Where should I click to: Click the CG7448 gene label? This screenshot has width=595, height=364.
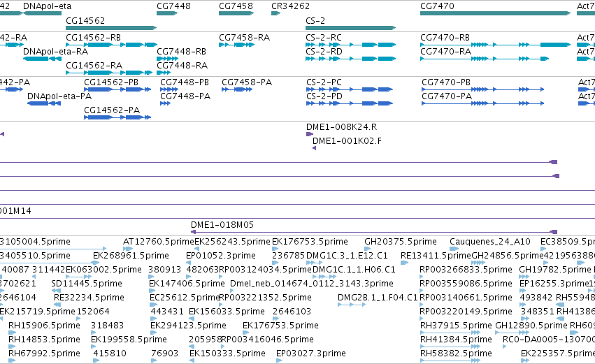(x=173, y=6)
